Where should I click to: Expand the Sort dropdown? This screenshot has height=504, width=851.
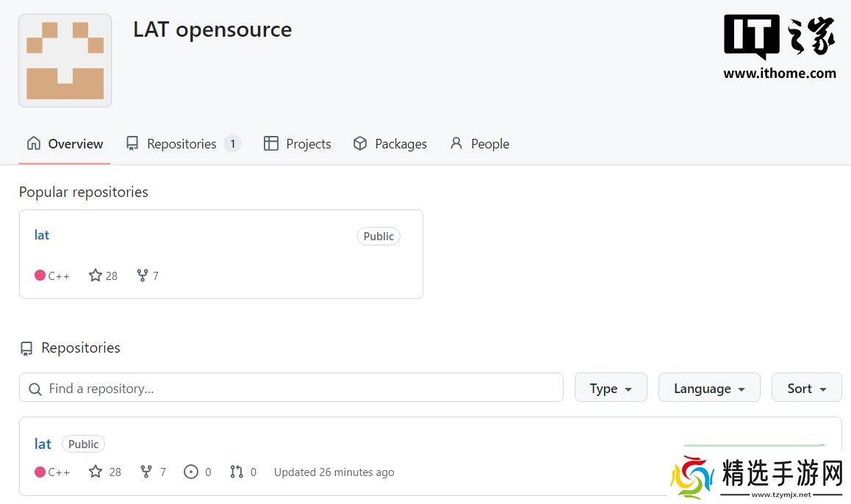coord(806,388)
